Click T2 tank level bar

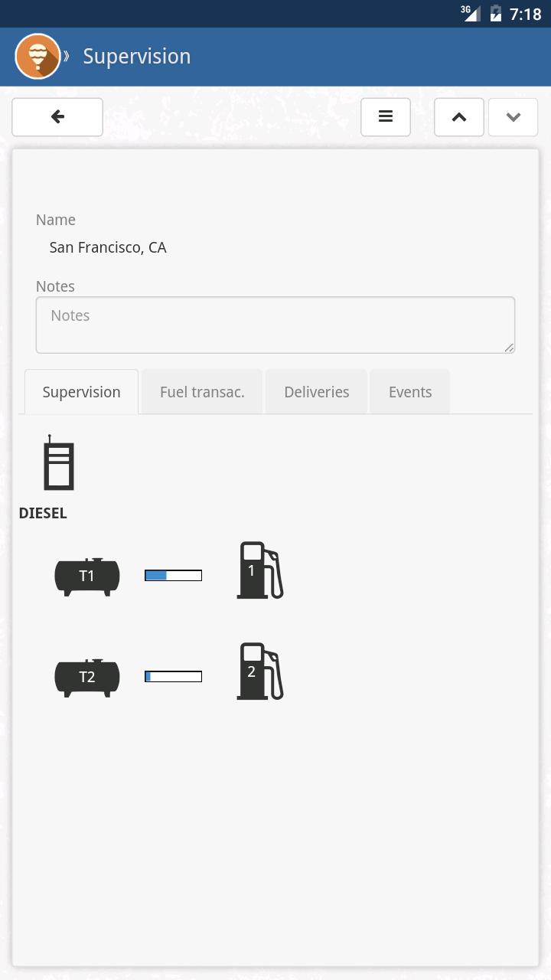[x=173, y=677]
